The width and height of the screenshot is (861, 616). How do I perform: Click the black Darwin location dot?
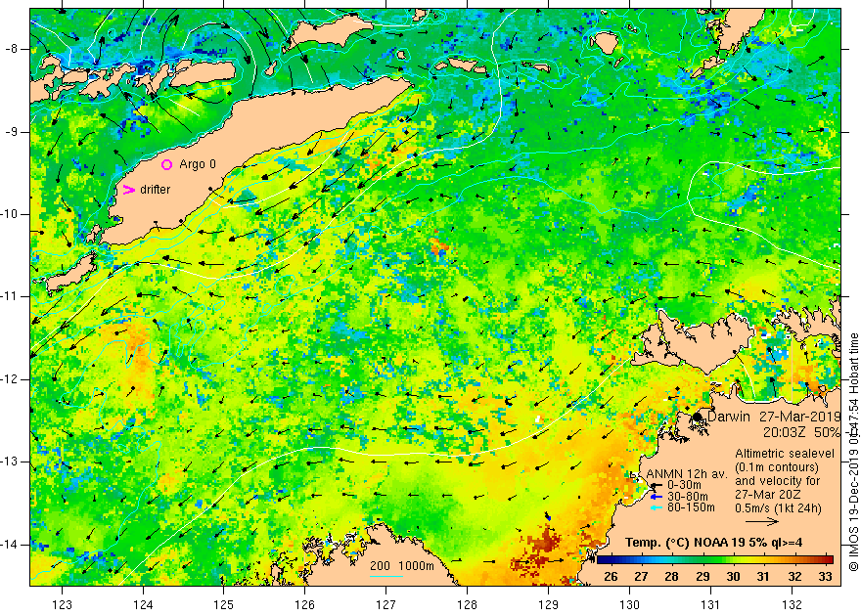pyautogui.click(x=698, y=417)
